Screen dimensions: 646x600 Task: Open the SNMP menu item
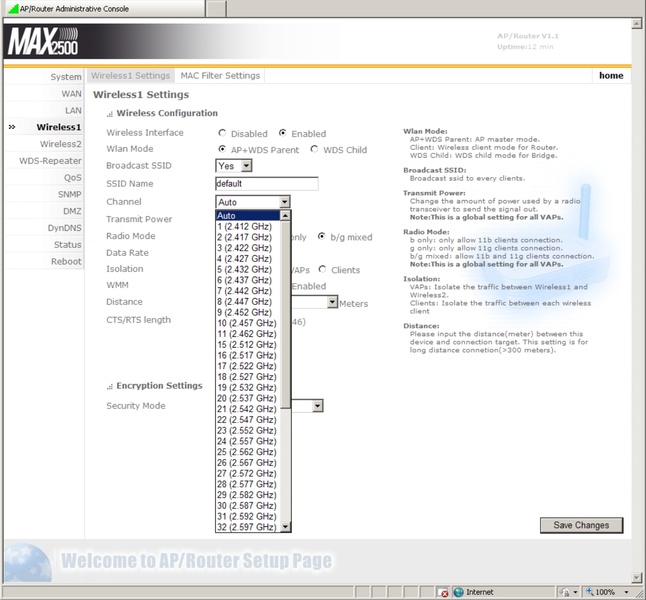(69, 194)
